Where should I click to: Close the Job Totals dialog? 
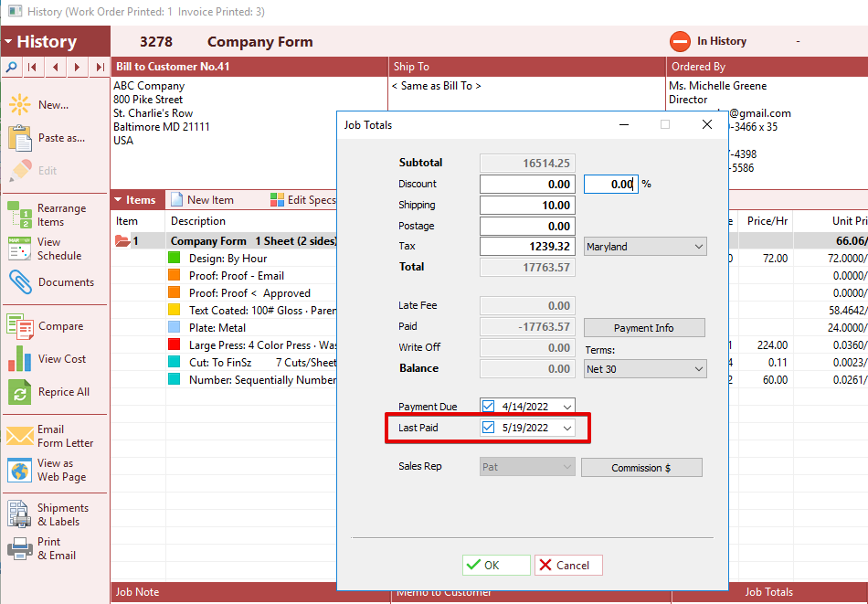[x=707, y=124]
